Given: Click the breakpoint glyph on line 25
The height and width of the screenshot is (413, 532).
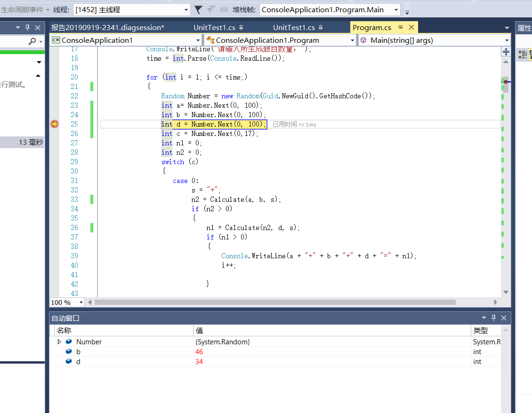Looking at the screenshot, I should [54, 124].
